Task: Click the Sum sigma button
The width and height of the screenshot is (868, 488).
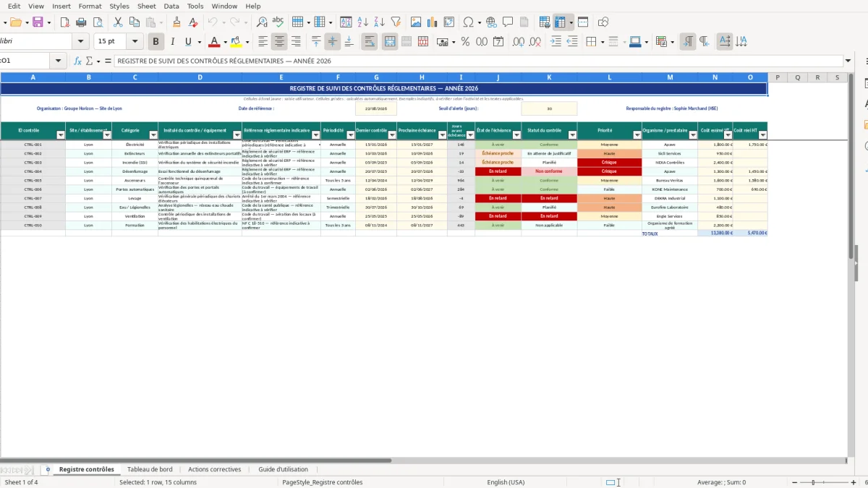Action: [89, 61]
